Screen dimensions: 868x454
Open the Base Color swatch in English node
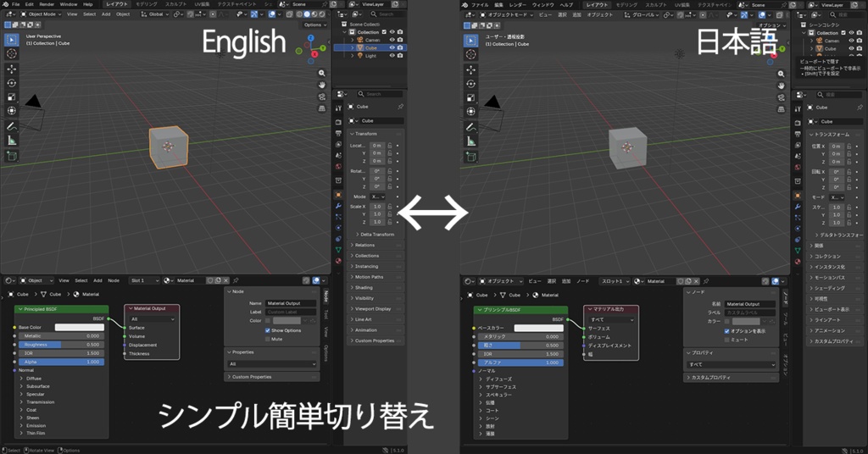coord(79,327)
